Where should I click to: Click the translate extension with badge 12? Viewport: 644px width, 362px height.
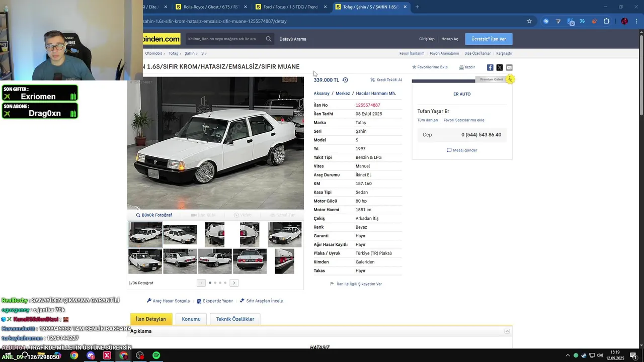[571, 21]
